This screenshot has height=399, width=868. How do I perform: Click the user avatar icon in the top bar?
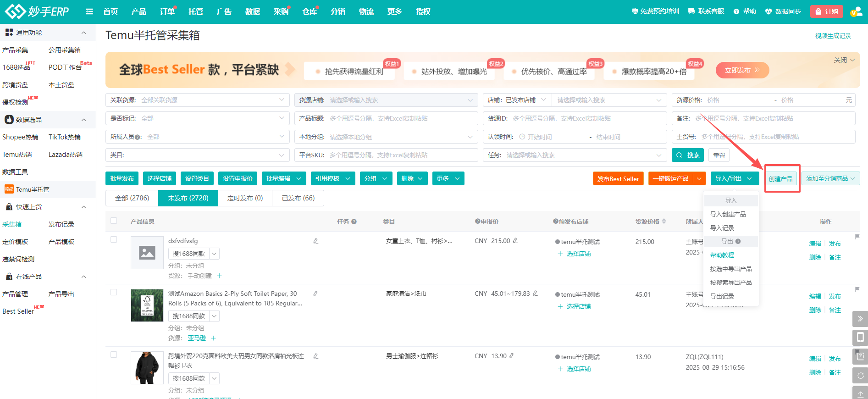pyautogui.click(x=856, y=11)
